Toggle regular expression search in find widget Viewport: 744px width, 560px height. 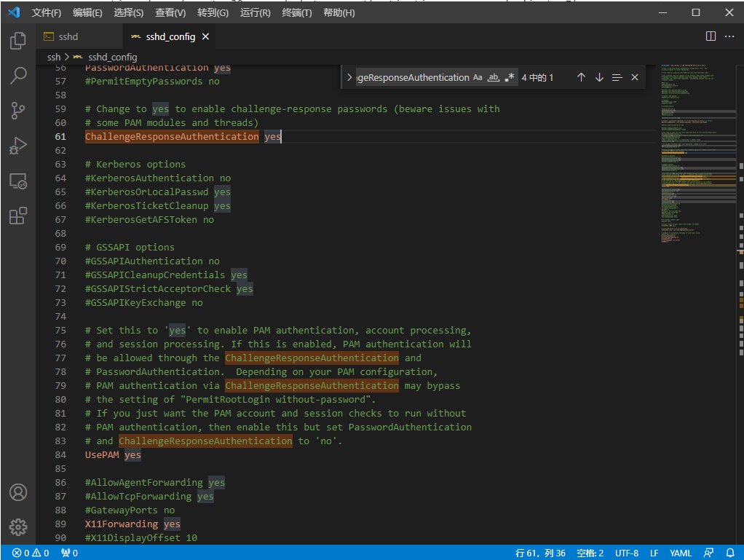[510, 77]
